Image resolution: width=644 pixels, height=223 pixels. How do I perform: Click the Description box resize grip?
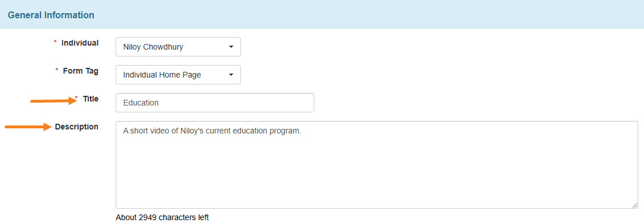point(634,205)
